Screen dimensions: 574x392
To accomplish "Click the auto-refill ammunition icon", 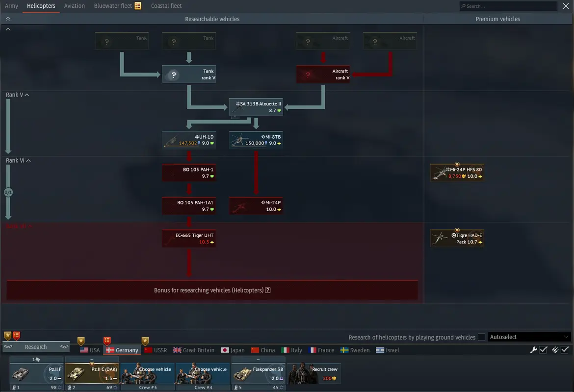I will pyautogui.click(x=555, y=350).
